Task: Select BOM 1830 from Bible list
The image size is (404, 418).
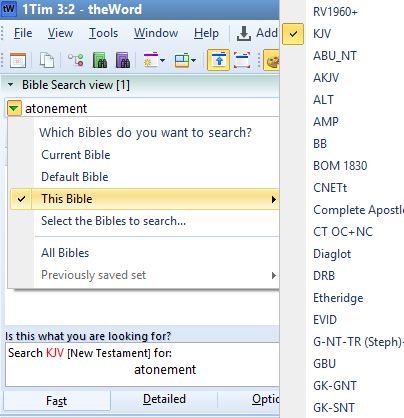Action: (340, 166)
